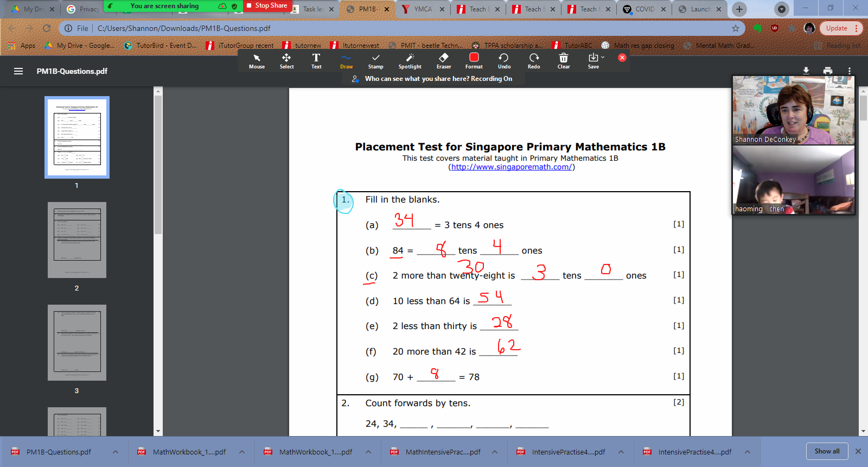
Task: Enable the Spotlight tool
Action: click(410, 61)
